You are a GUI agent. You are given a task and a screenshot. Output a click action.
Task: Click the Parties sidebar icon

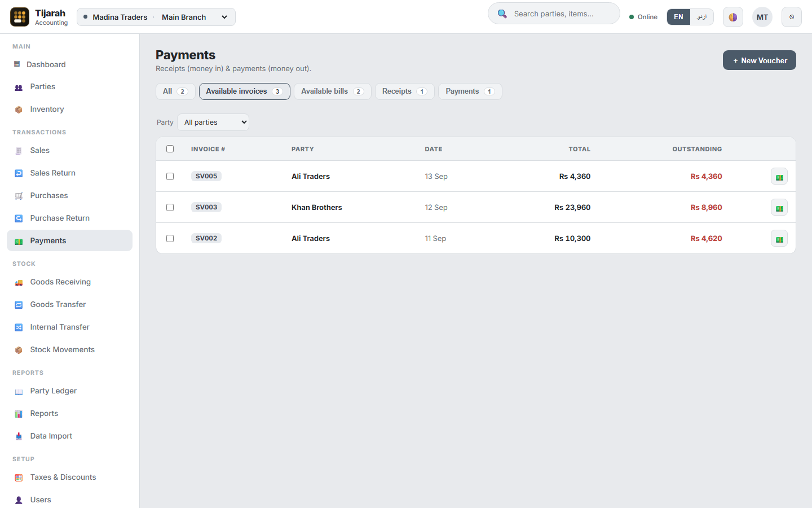coord(19,87)
